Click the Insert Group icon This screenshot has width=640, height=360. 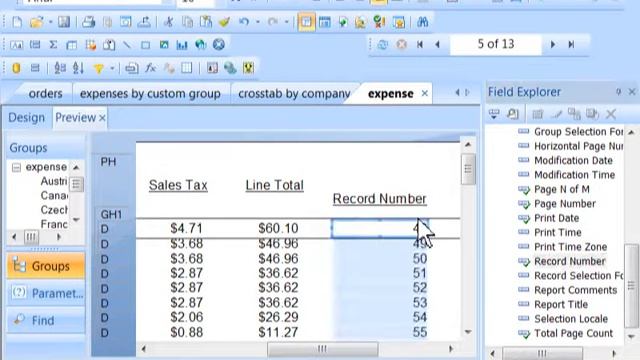[35, 45]
